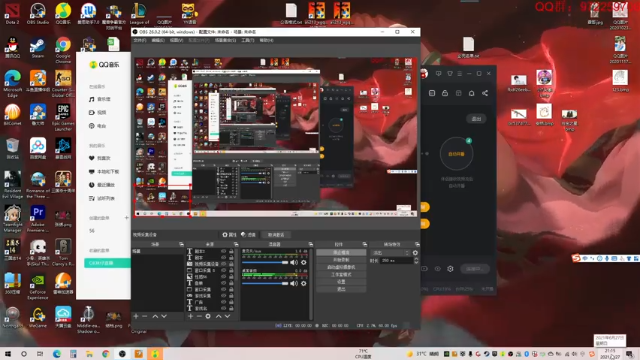The width and height of the screenshot is (640, 360).
Task: Select 音乐馆 in QQ Music sidebar
Action: [x=100, y=99]
